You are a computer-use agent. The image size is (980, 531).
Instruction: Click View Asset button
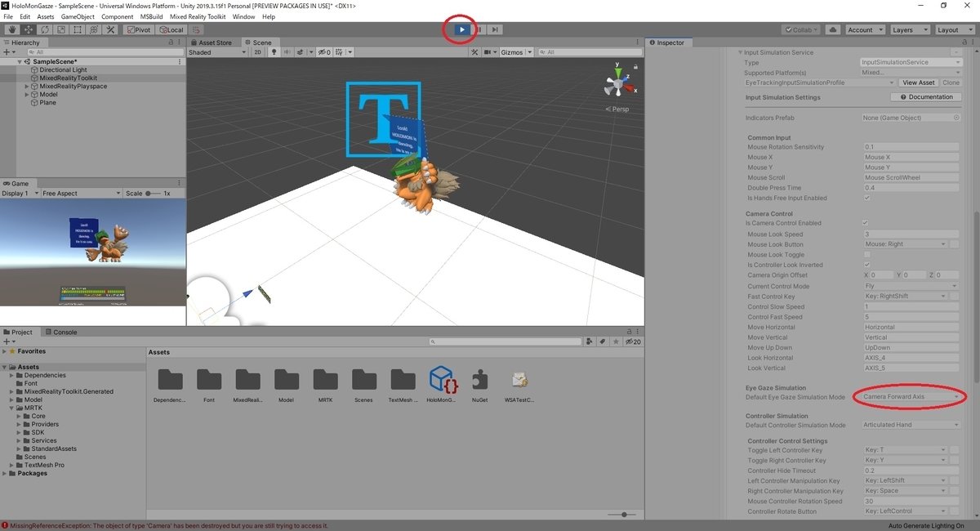tap(919, 83)
